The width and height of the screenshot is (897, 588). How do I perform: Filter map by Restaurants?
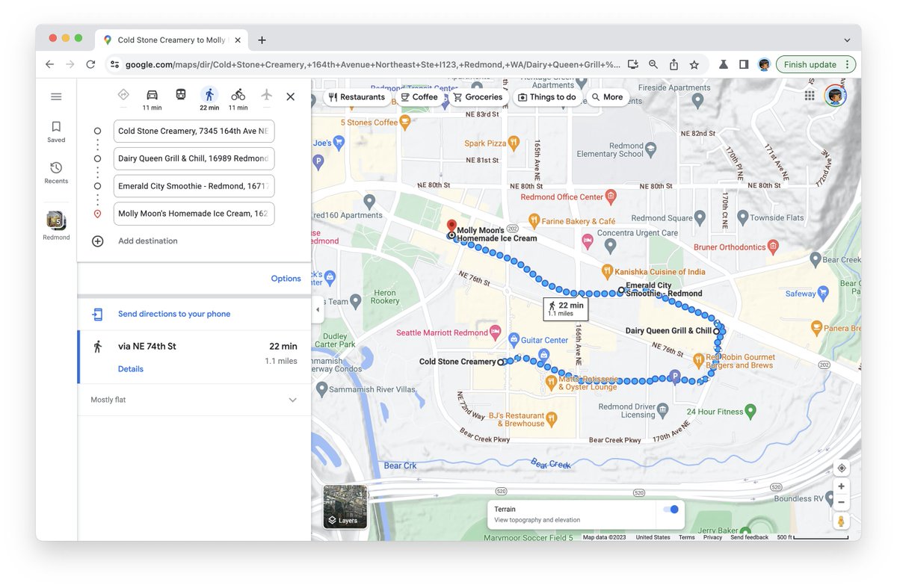click(x=357, y=97)
